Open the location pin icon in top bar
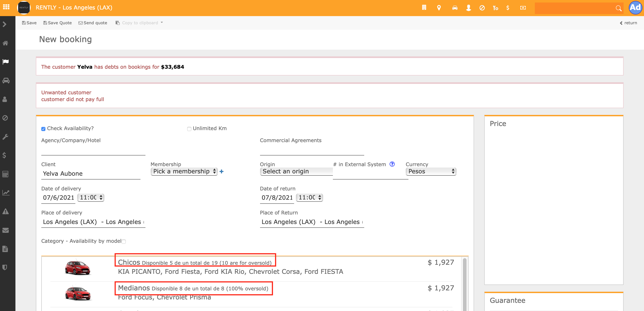The height and width of the screenshot is (311, 644). (439, 8)
